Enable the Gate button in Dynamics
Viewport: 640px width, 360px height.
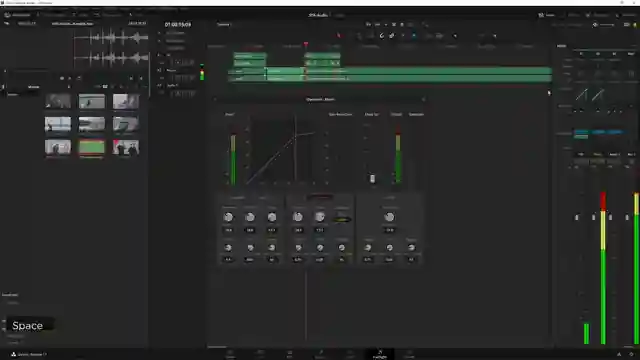point(263,198)
